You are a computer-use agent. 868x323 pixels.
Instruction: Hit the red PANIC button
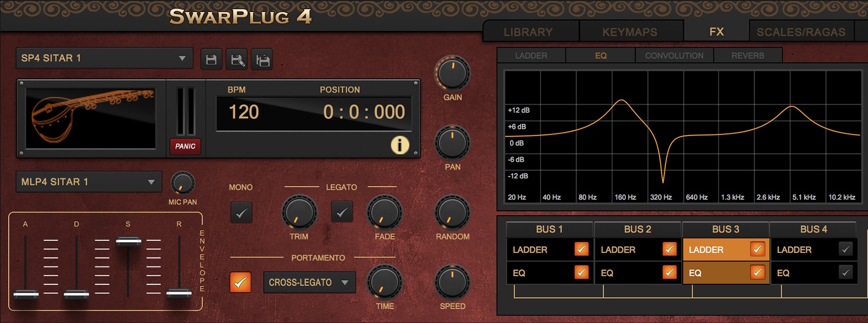tap(185, 146)
